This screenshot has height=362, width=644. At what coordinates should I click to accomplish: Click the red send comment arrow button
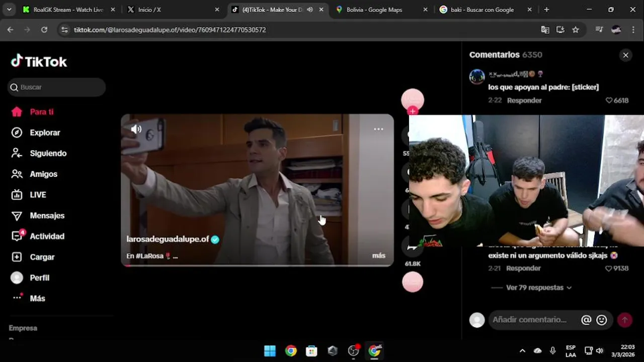pos(624,320)
